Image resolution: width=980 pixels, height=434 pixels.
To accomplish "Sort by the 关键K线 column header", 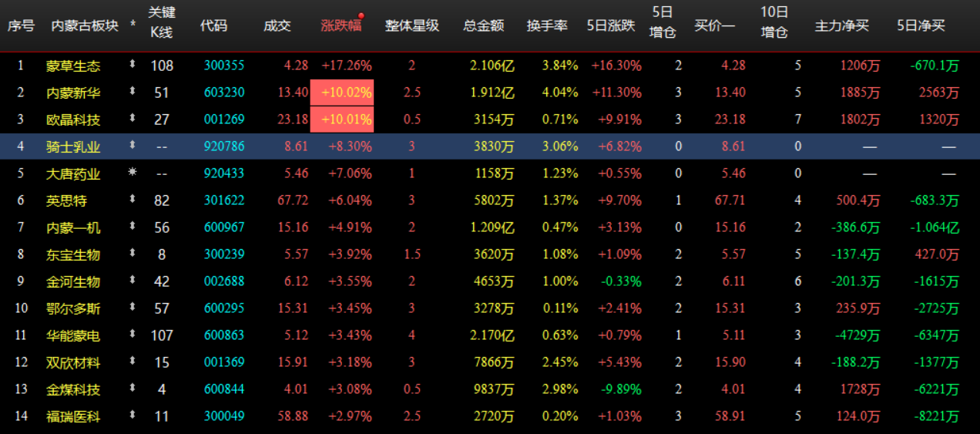I will [161, 22].
